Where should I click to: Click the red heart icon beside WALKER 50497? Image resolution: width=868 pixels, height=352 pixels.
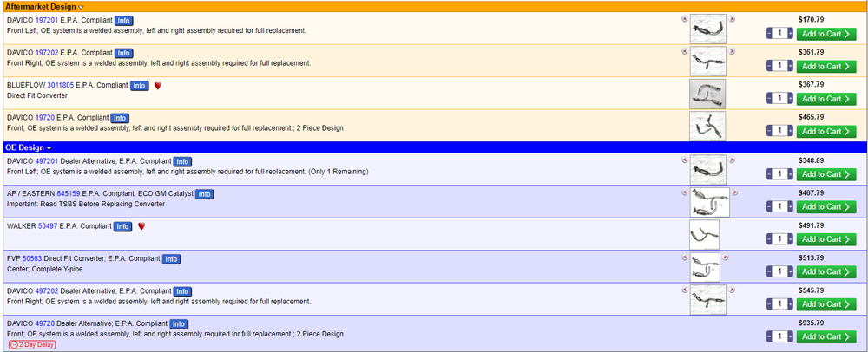coord(141,226)
